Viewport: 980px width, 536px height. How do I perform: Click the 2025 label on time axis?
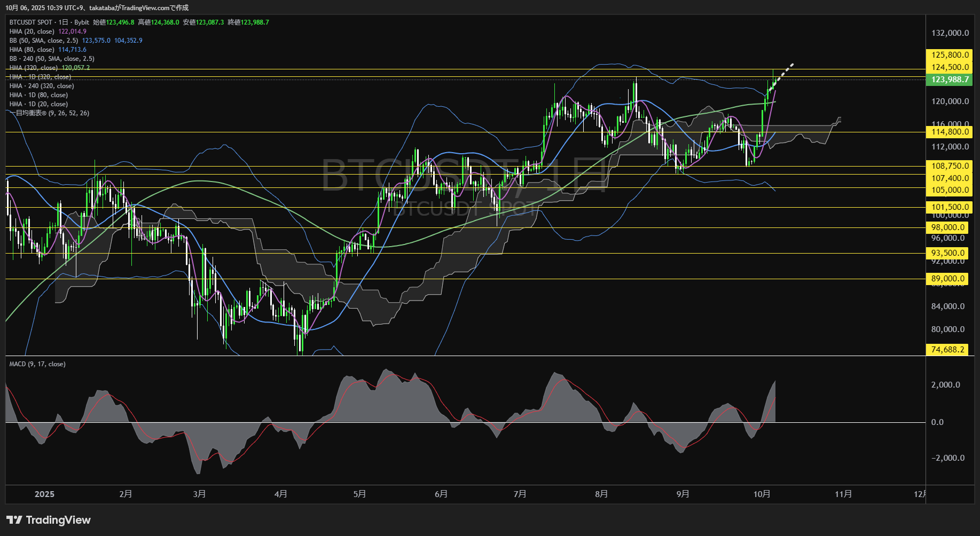click(x=44, y=494)
